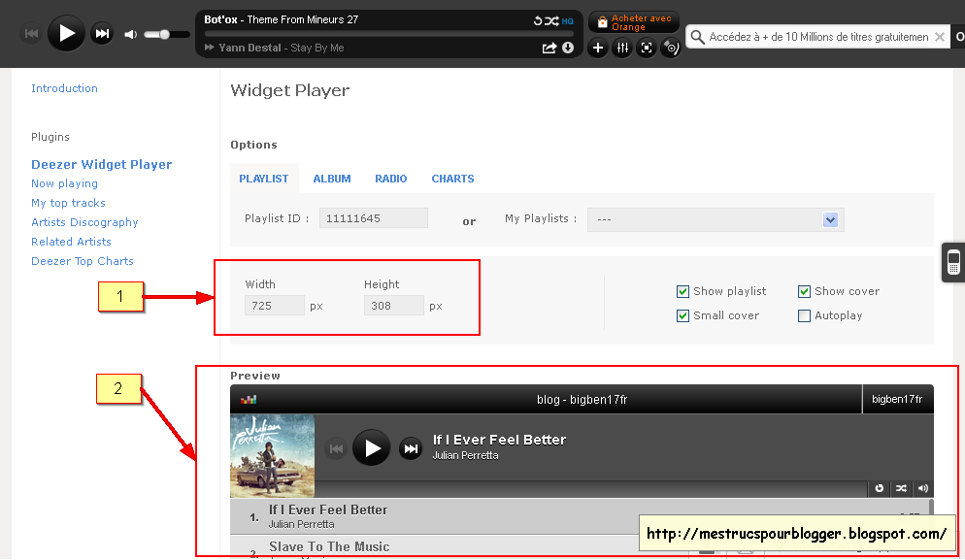Adjust the top player volume slider
965x560 pixels.
click(165, 35)
